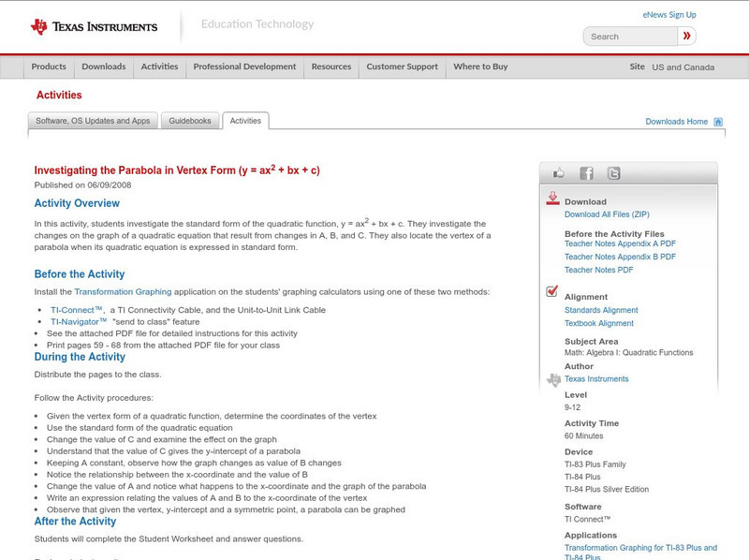Click the red Activities page heading
The image size is (749, 560).
click(59, 96)
